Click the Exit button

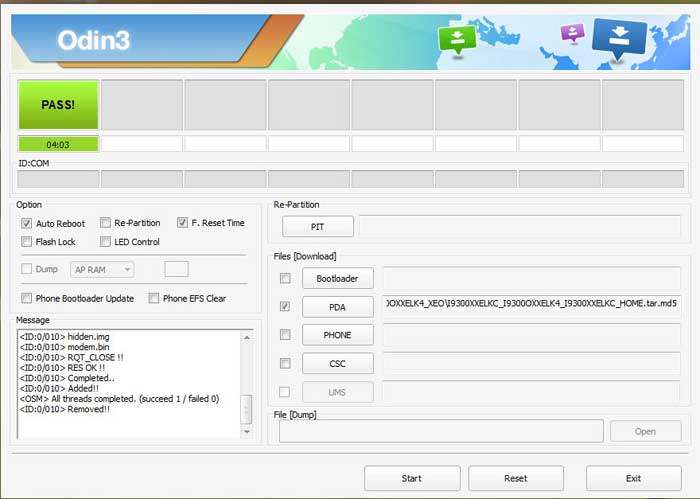click(x=633, y=478)
